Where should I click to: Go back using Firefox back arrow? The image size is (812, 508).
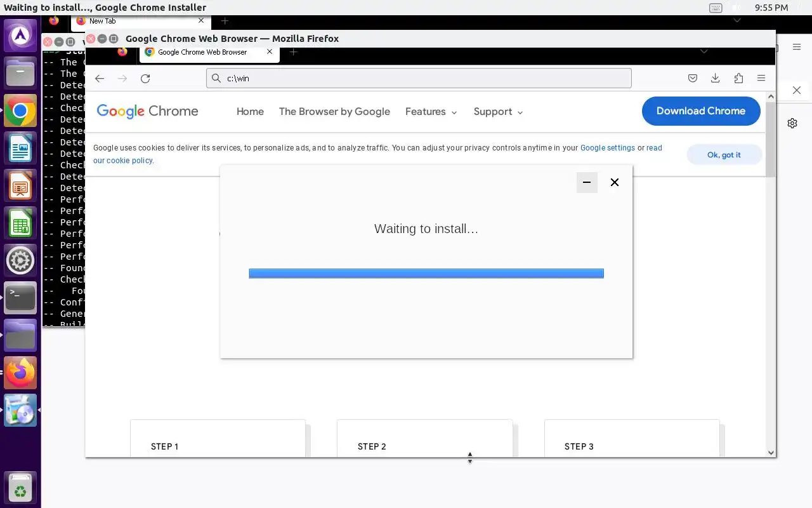pos(100,78)
